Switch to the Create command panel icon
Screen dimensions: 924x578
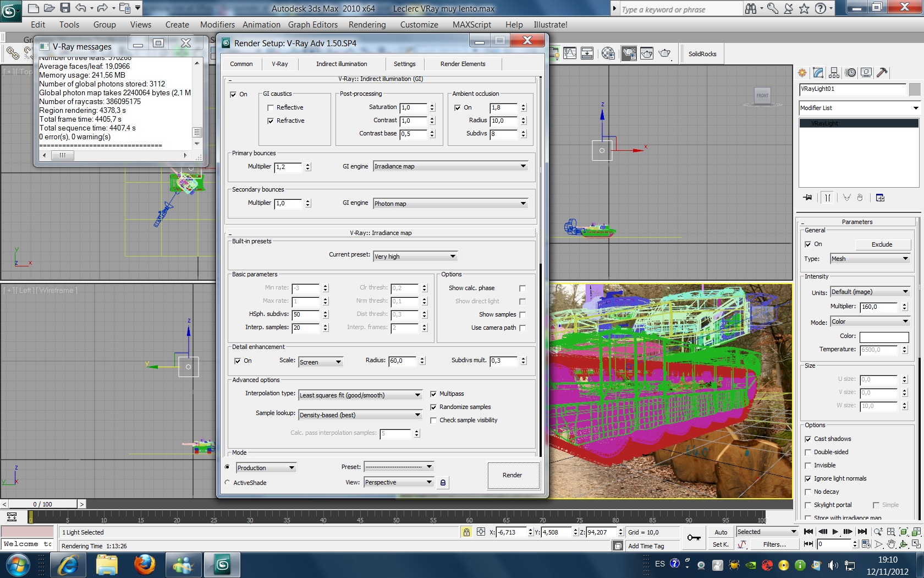click(802, 73)
